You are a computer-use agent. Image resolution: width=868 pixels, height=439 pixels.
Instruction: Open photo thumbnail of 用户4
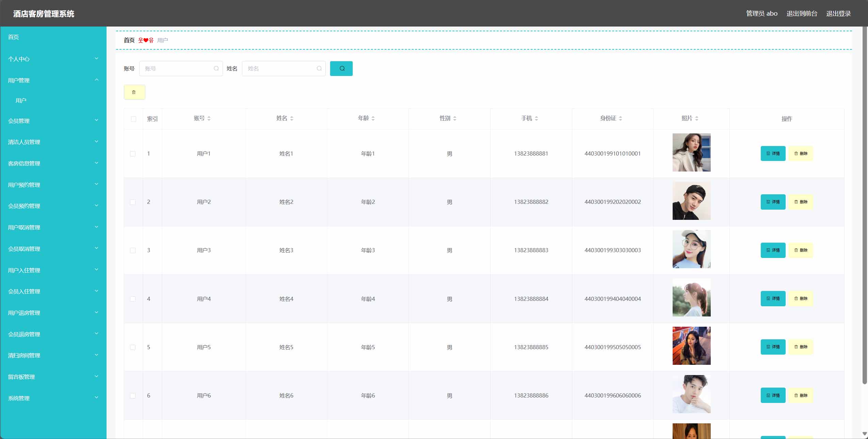(691, 297)
